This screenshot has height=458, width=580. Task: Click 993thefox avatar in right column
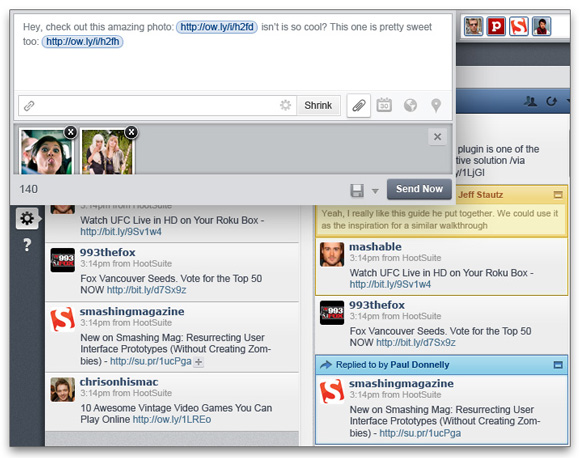click(x=332, y=313)
